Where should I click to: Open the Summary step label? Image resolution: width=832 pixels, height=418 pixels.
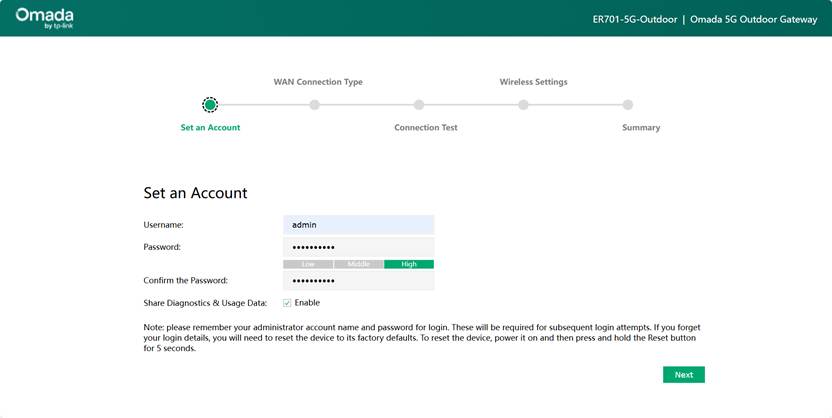pyautogui.click(x=640, y=128)
